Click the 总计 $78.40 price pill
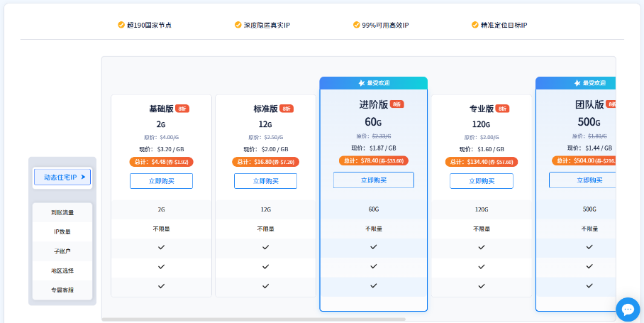 click(x=373, y=160)
